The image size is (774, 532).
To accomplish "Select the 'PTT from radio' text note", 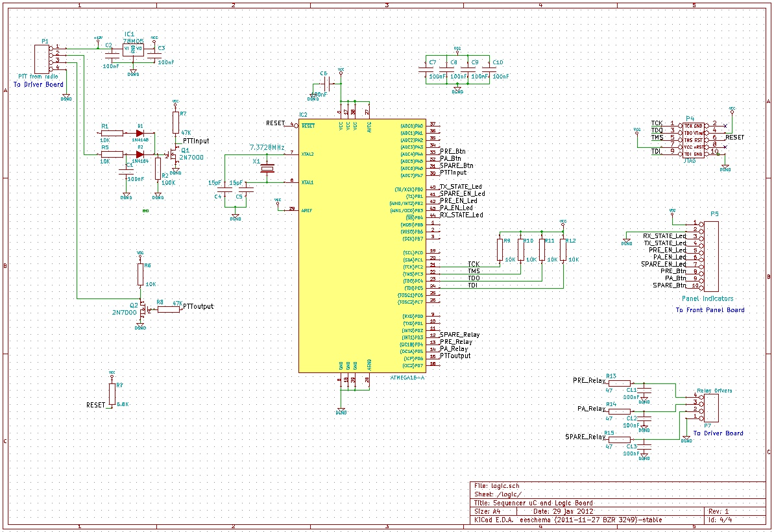I will click(x=40, y=77).
